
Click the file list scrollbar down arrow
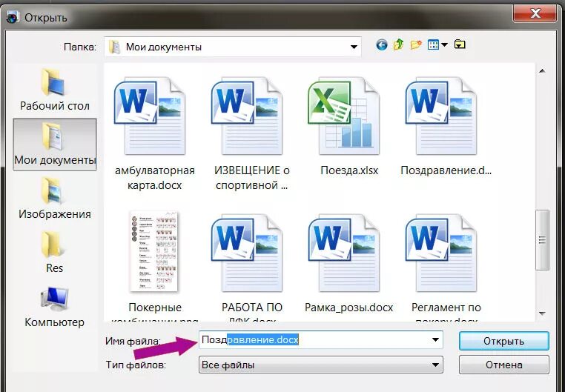(x=542, y=313)
